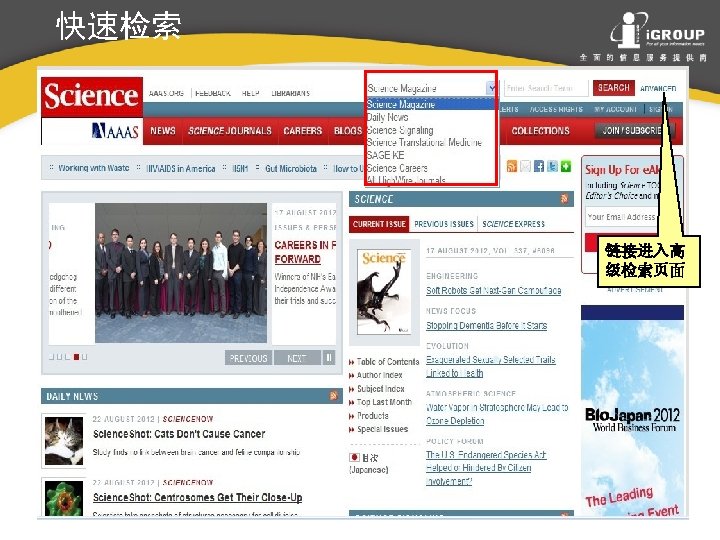Open the HIV/AIDS in America topic link
This screenshot has width=720, height=540.
coord(180,169)
